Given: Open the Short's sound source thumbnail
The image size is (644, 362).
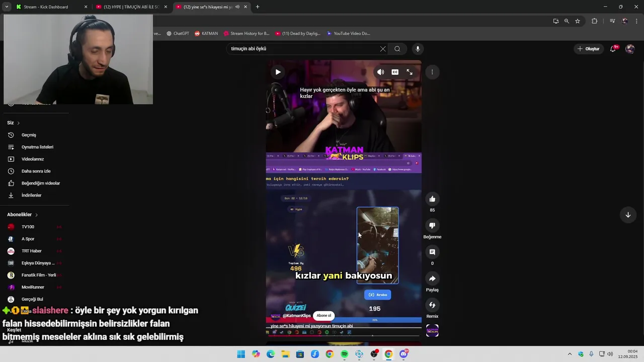Looking at the screenshot, I should (x=432, y=330).
